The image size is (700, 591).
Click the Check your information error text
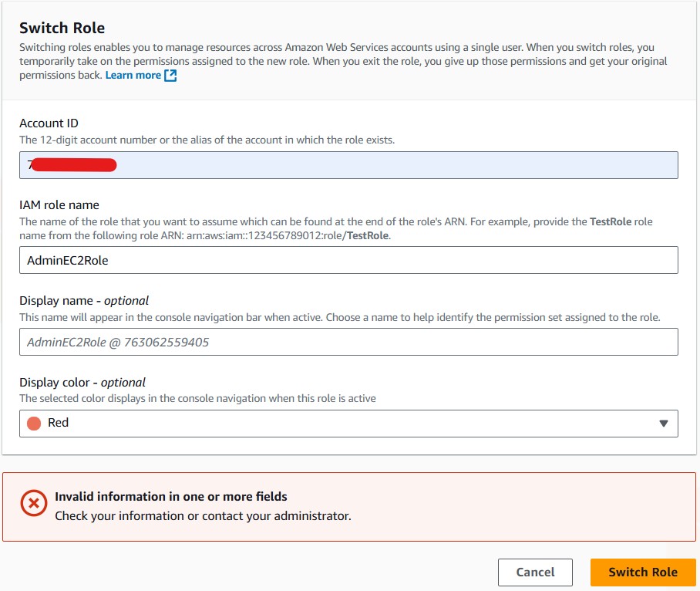[x=203, y=515]
